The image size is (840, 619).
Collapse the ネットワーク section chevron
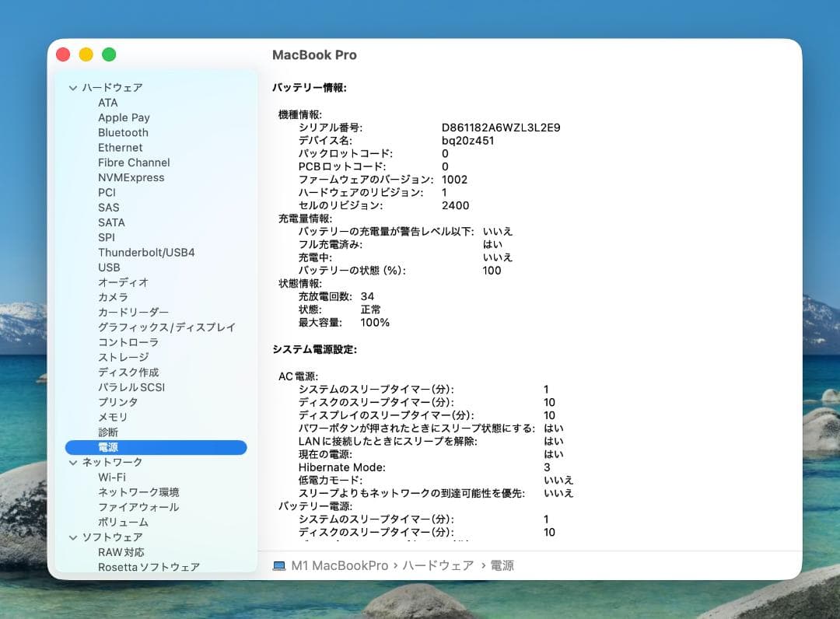click(73, 463)
